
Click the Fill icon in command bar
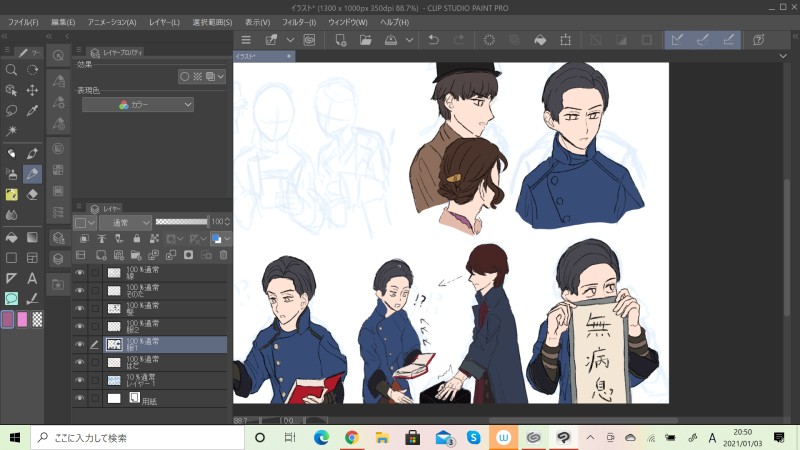tap(540, 40)
